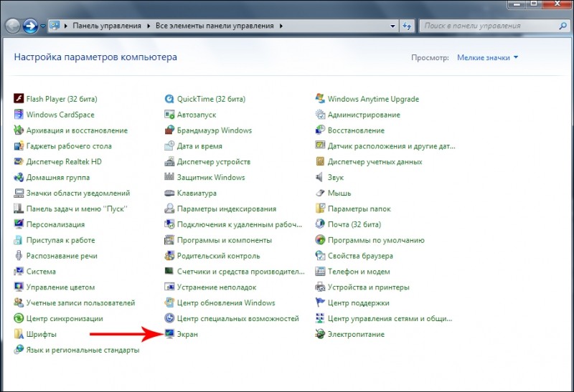The height and width of the screenshot is (392, 574).
Task: Open Устранение неполадок link
Action: 217,287
